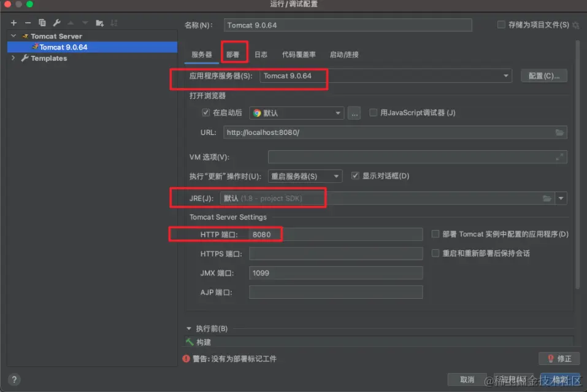Add a new configuration with plus icon
This screenshot has height=392, width=587.
pyautogui.click(x=14, y=23)
